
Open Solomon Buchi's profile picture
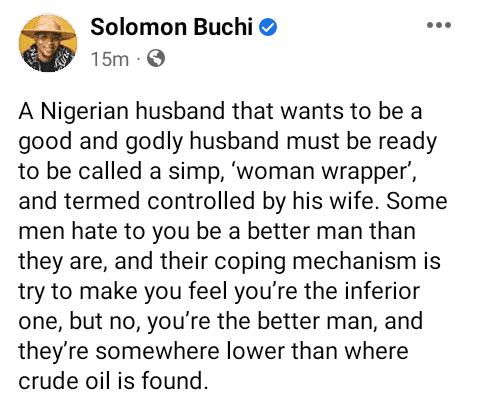tap(48, 43)
